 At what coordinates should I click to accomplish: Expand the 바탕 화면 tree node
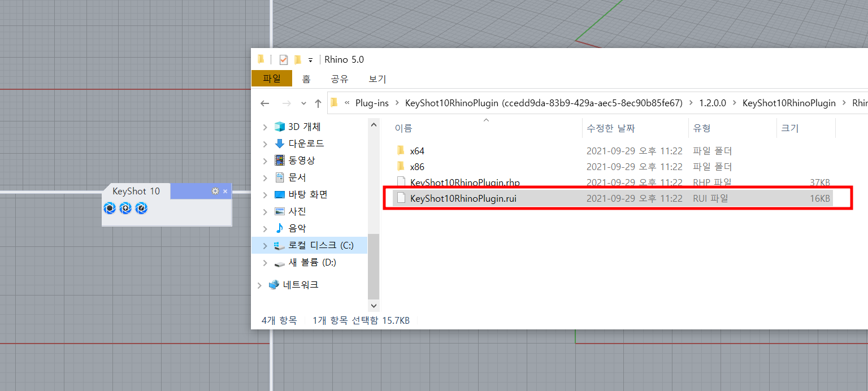click(265, 195)
